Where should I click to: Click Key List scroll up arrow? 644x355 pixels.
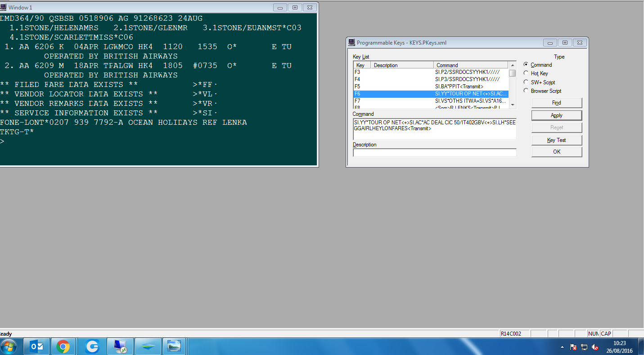tap(513, 65)
